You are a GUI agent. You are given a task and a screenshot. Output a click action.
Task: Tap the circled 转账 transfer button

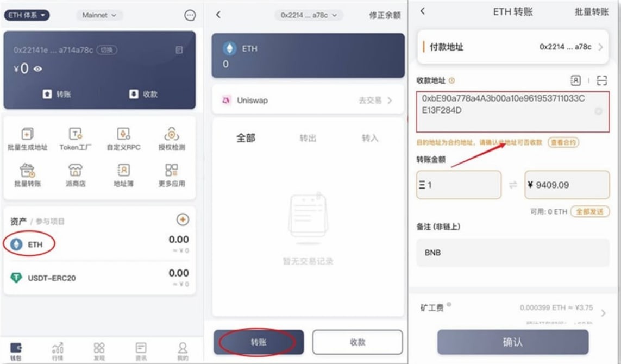[259, 342]
